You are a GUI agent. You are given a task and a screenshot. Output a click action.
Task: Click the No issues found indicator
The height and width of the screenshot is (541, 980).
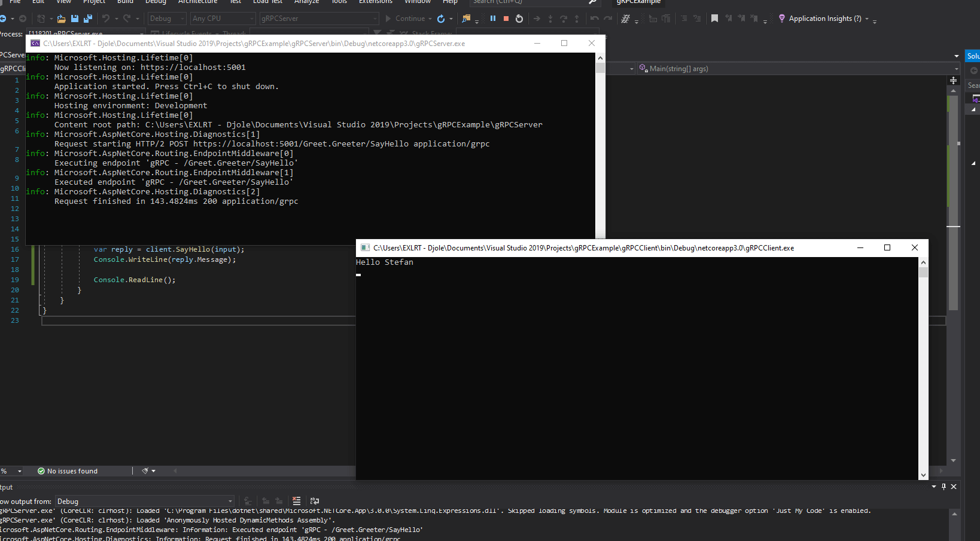pyautogui.click(x=68, y=471)
